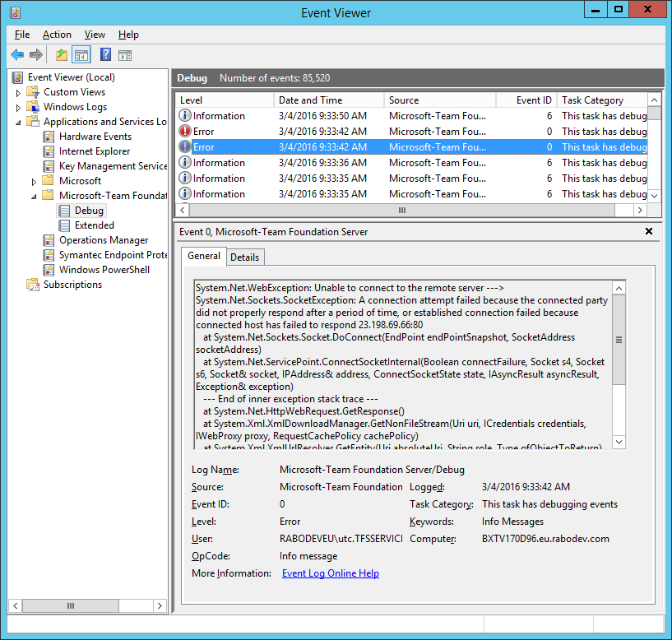The width and height of the screenshot is (672, 640).
Task: Click the Event Viewer (Local) root icon
Action: coord(17,77)
